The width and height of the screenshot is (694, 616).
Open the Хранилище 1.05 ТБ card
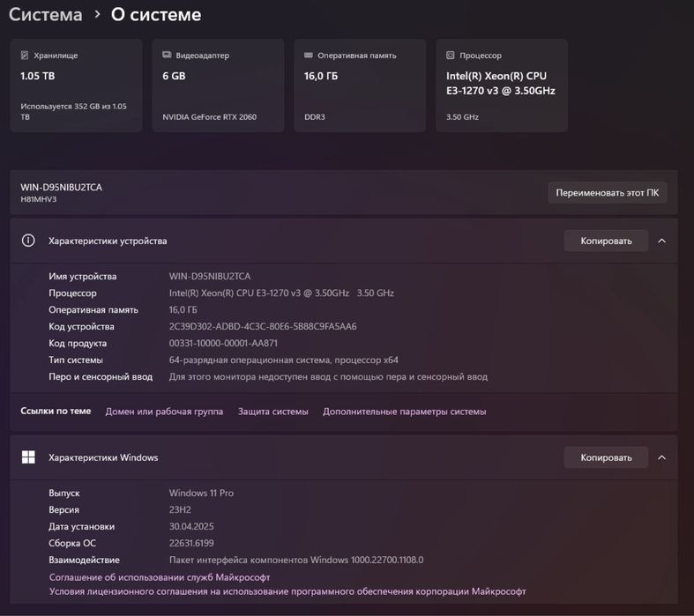pos(76,85)
